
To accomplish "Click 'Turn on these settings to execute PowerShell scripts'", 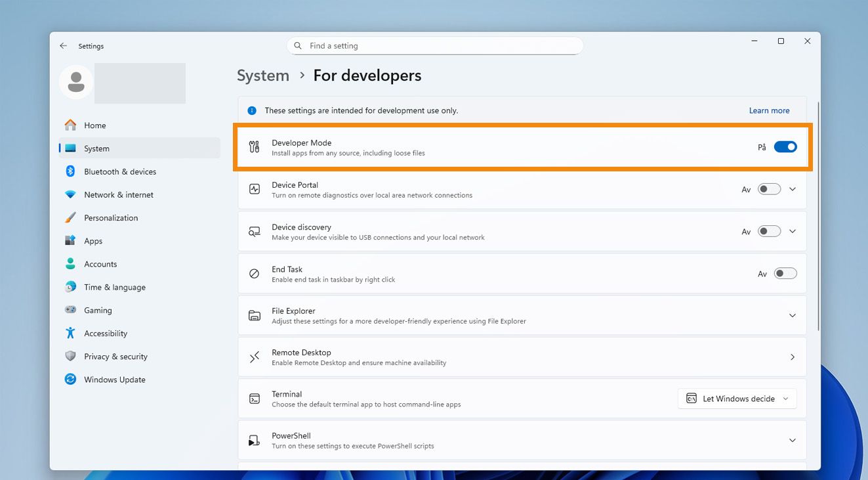I will coord(353,446).
